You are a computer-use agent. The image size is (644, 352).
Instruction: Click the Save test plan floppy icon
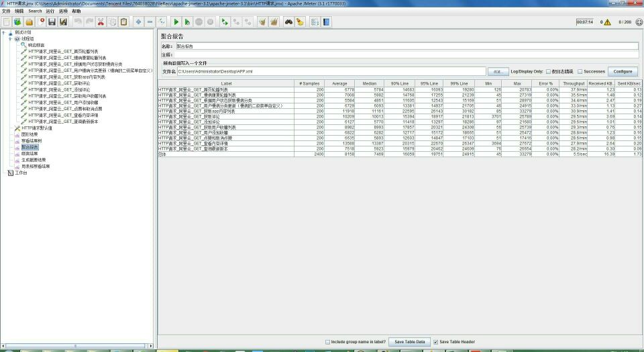pos(52,22)
